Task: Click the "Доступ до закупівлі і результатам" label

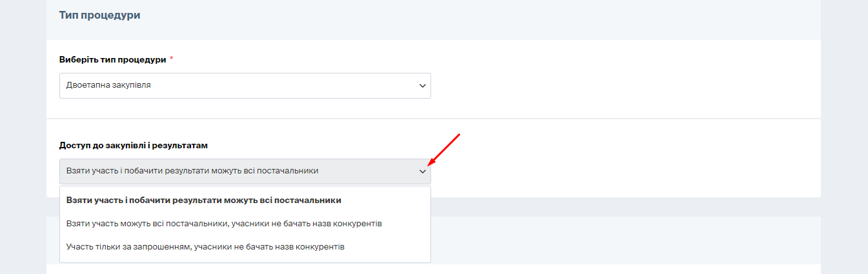Action: point(133,146)
